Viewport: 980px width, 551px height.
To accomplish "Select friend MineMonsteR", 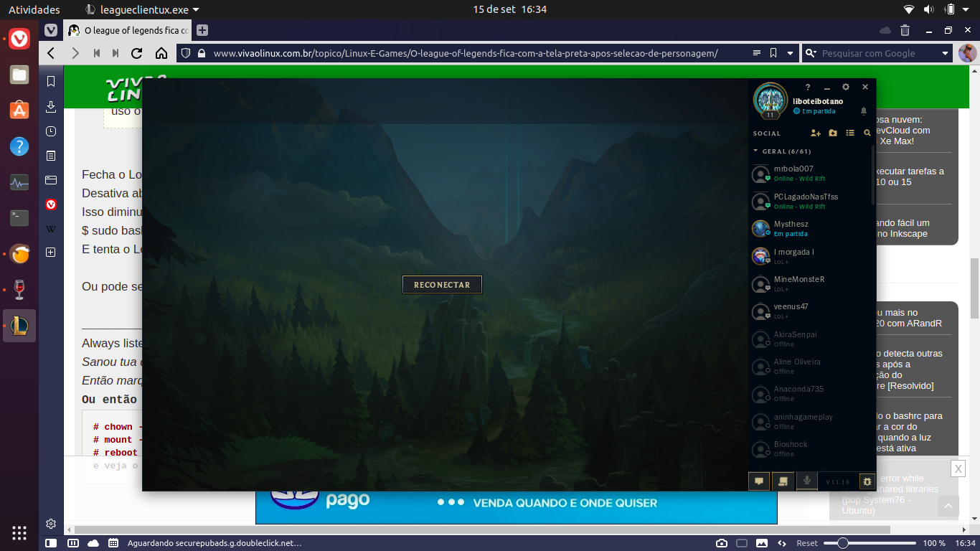I will tap(811, 284).
